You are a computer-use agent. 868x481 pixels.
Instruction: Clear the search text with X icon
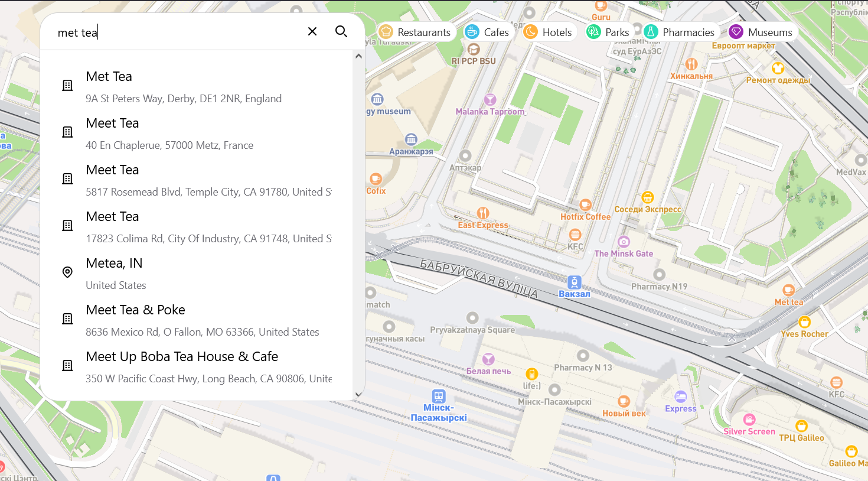tap(312, 31)
